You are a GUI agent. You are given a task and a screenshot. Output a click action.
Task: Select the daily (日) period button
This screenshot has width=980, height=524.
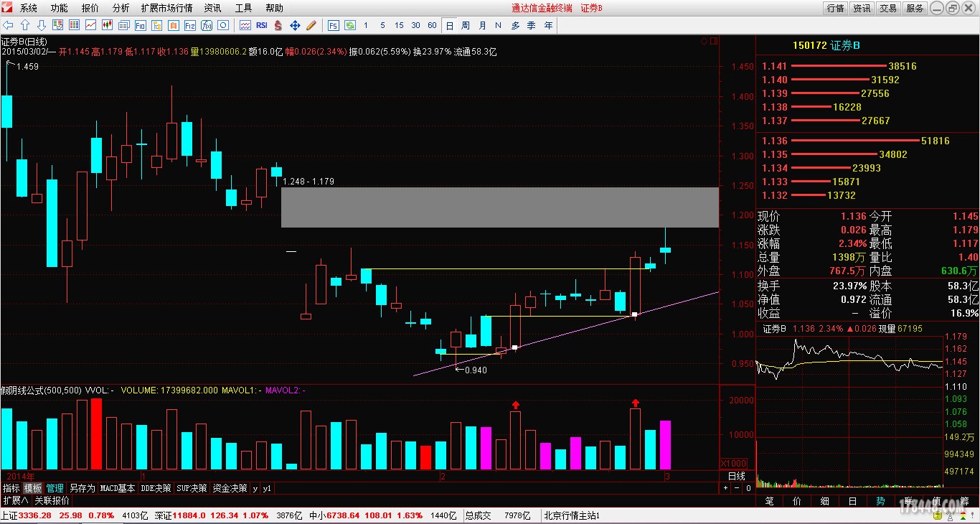pyautogui.click(x=450, y=25)
